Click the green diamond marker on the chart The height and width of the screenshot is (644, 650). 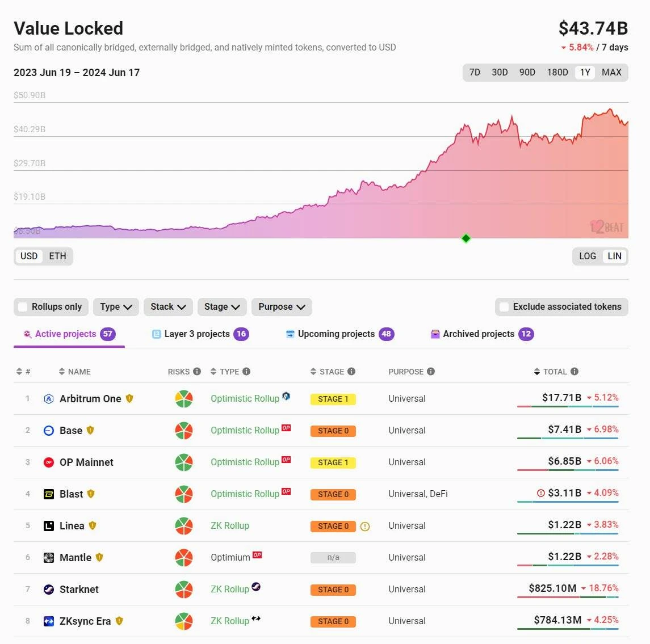click(465, 238)
